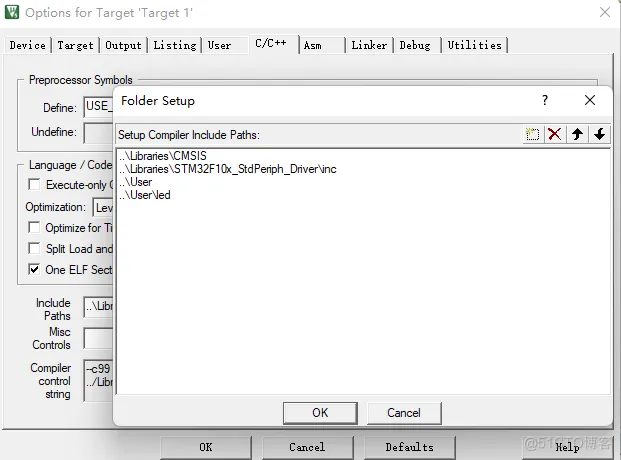The height and width of the screenshot is (460, 621).
Task: Switch to the Device tab
Action: click(28, 45)
